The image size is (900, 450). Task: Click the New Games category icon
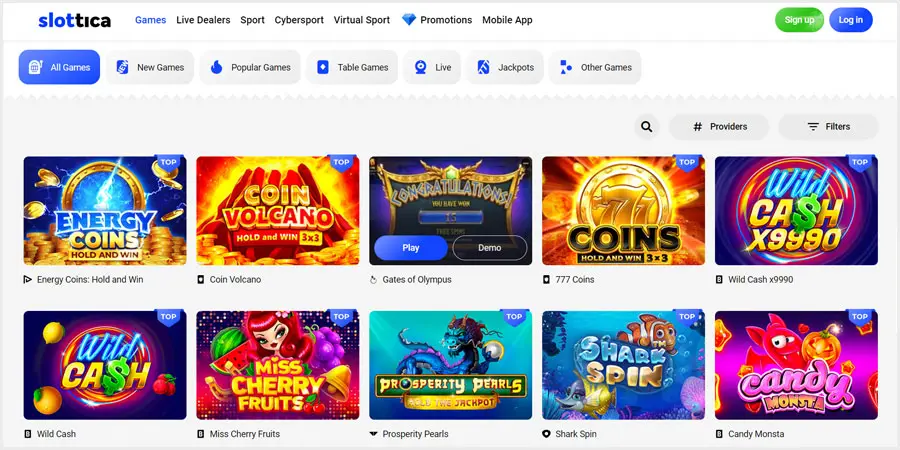[122, 67]
